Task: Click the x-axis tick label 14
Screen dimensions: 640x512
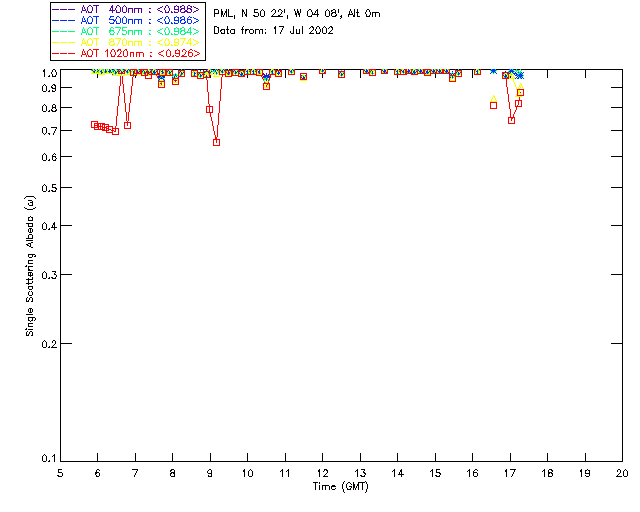Action: (398, 473)
